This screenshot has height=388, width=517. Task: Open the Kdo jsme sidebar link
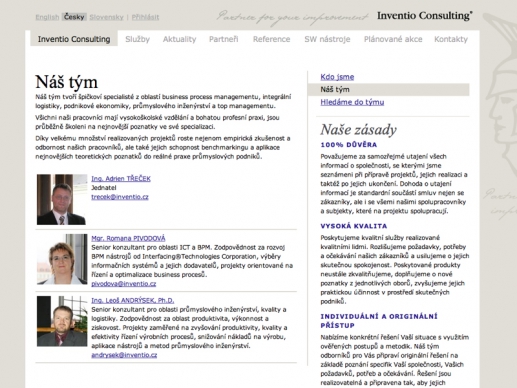[x=337, y=77]
